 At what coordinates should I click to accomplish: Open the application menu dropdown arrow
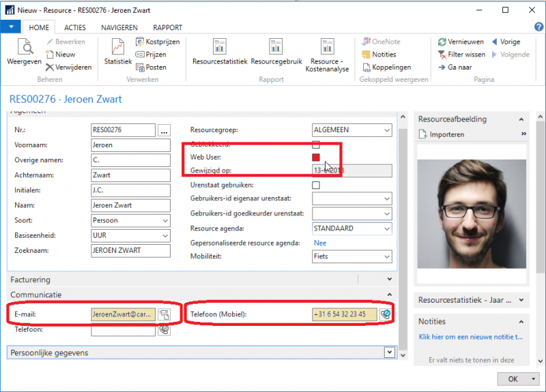tap(11, 27)
